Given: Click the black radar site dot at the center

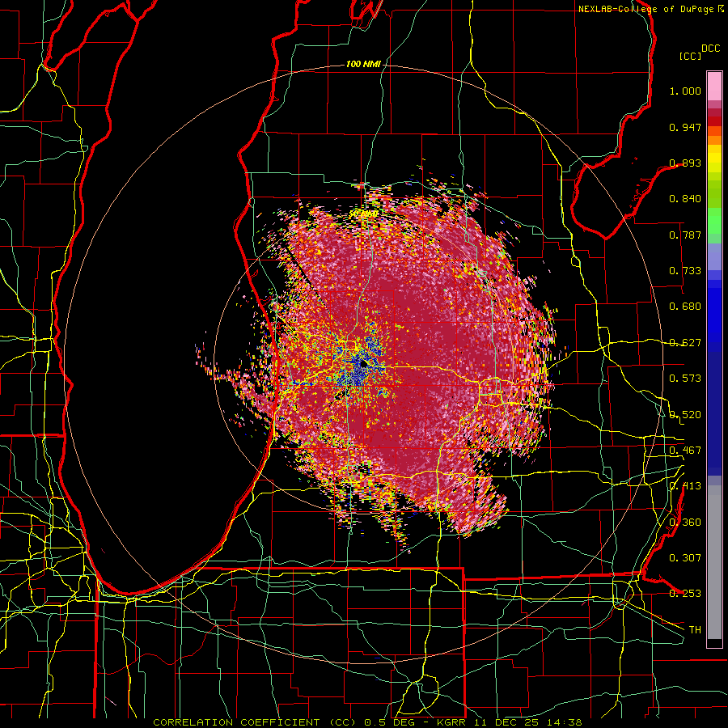Looking at the screenshot, I should pyautogui.click(x=363, y=364).
